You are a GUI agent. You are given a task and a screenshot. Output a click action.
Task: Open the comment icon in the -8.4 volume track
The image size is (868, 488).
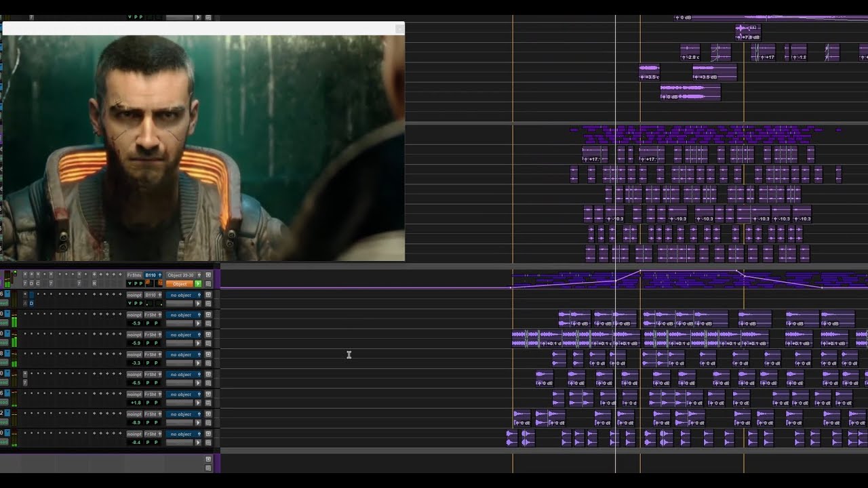[208, 443]
